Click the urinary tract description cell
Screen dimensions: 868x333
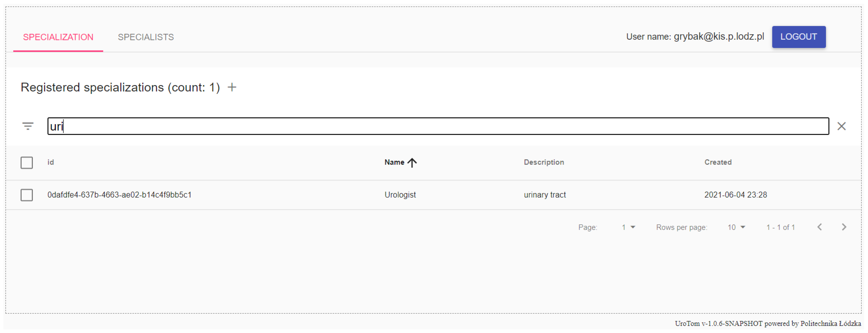tap(545, 195)
